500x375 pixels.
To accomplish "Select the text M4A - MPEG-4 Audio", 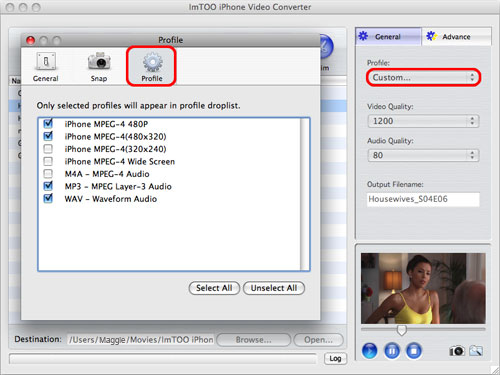I will tap(107, 174).
